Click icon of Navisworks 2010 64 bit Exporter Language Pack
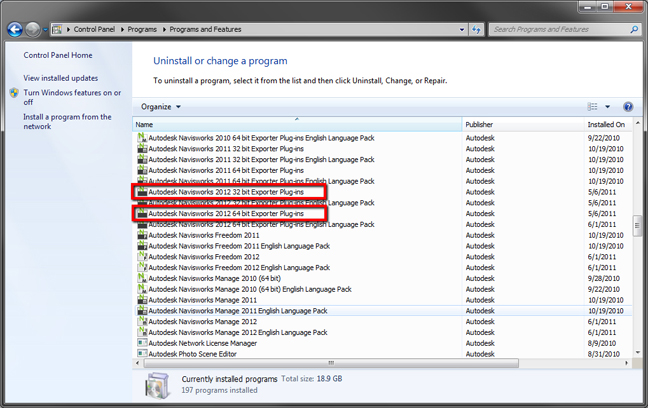The height and width of the screenshot is (408, 648). click(142, 138)
